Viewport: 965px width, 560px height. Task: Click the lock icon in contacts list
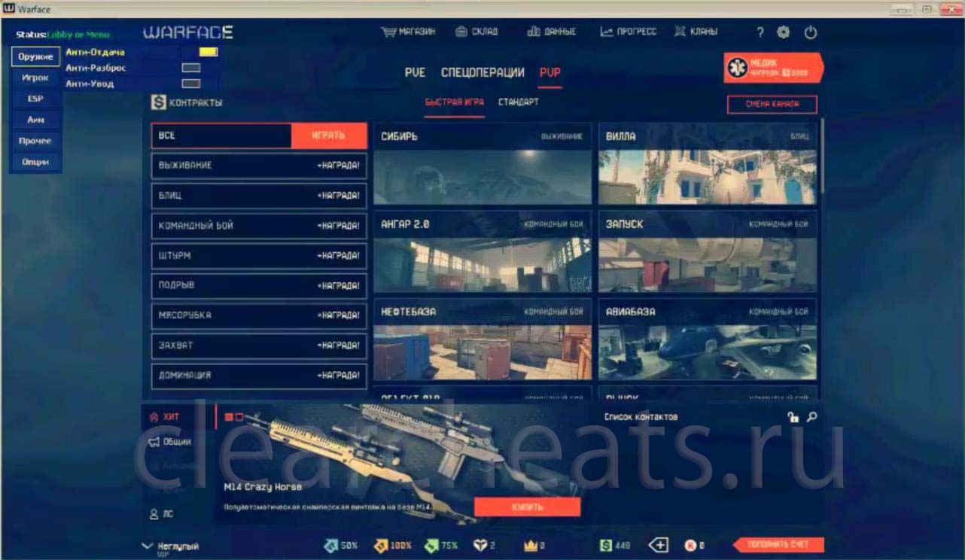coord(793,417)
